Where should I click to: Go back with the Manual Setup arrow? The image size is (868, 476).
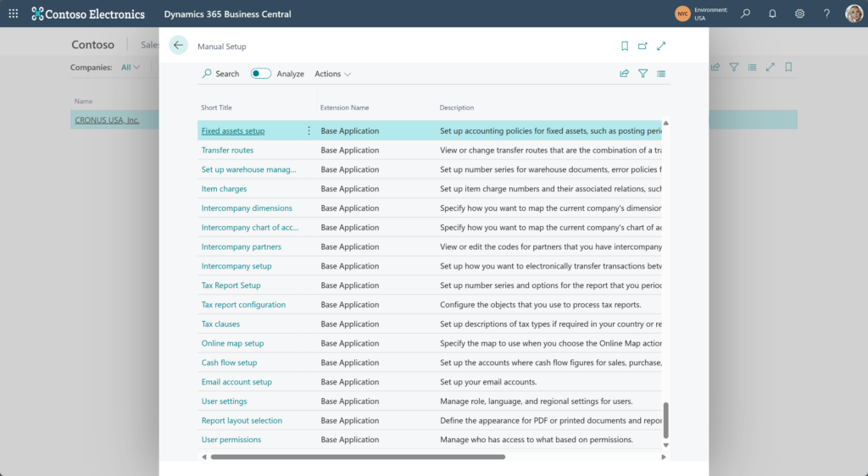point(178,46)
